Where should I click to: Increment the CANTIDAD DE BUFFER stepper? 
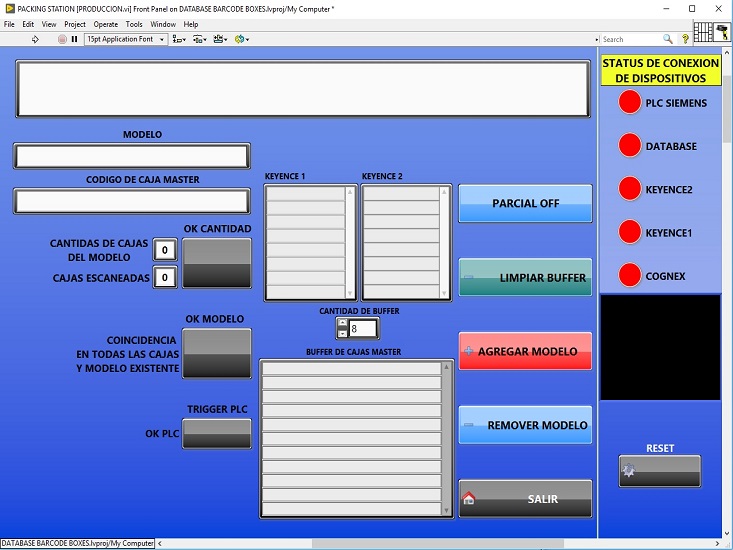tap(342, 323)
